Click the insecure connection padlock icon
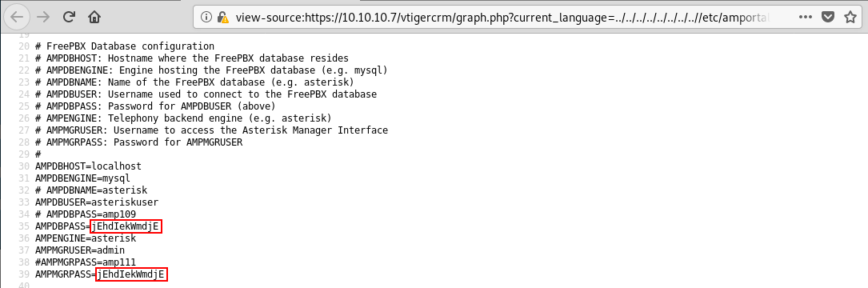 (222, 17)
